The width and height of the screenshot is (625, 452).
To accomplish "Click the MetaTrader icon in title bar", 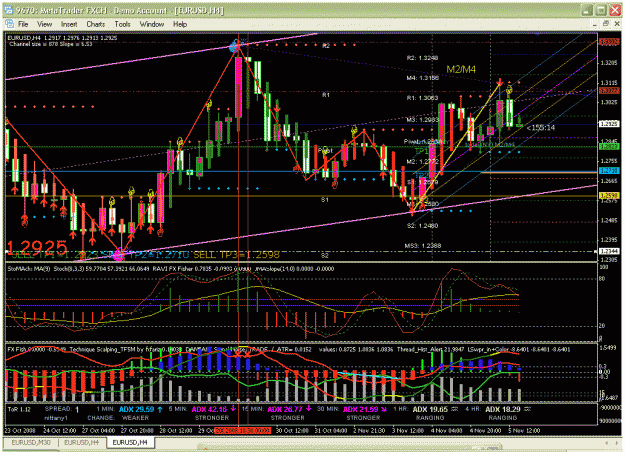I will [x=10, y=10].
